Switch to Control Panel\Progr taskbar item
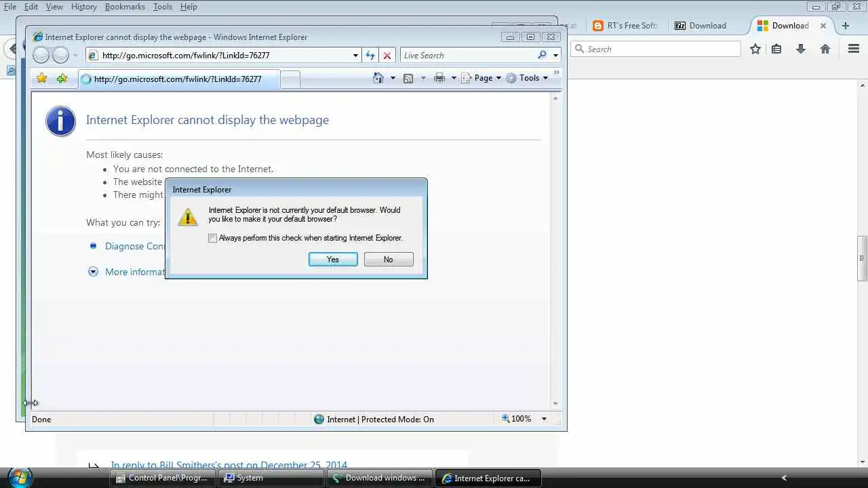Image resolution: width=868 pixels, height=488 pixels. pos(162,478)
